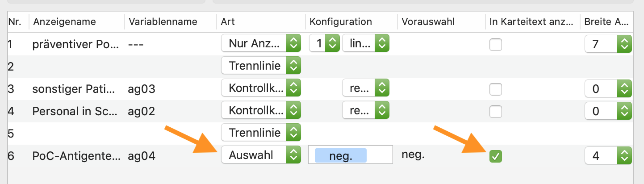
Task: Open Trennlinie dropdown in row 2
Action: (x=261, y=66)
